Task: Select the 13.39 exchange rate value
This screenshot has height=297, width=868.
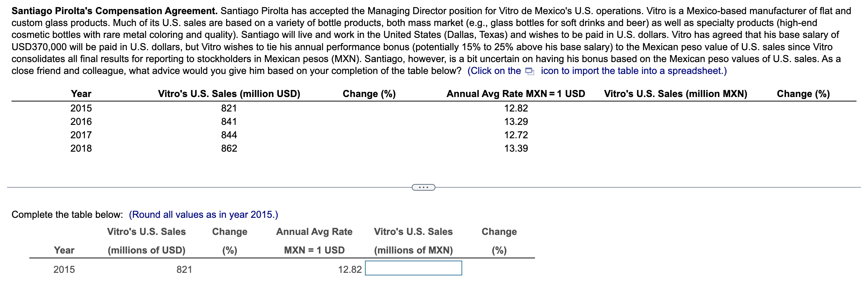Action: tap(516, 148)
